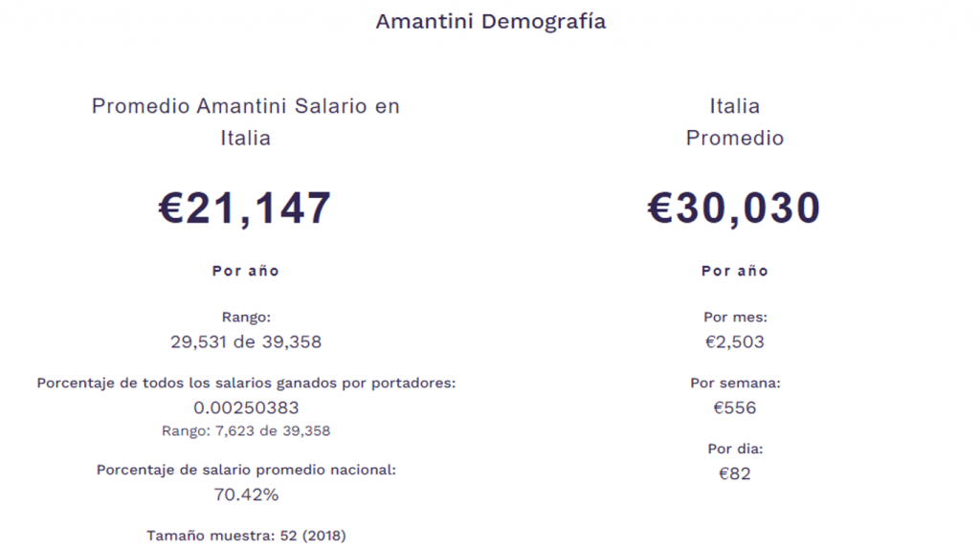Click the Porcentaje de salario promedio nacional label

245,470
